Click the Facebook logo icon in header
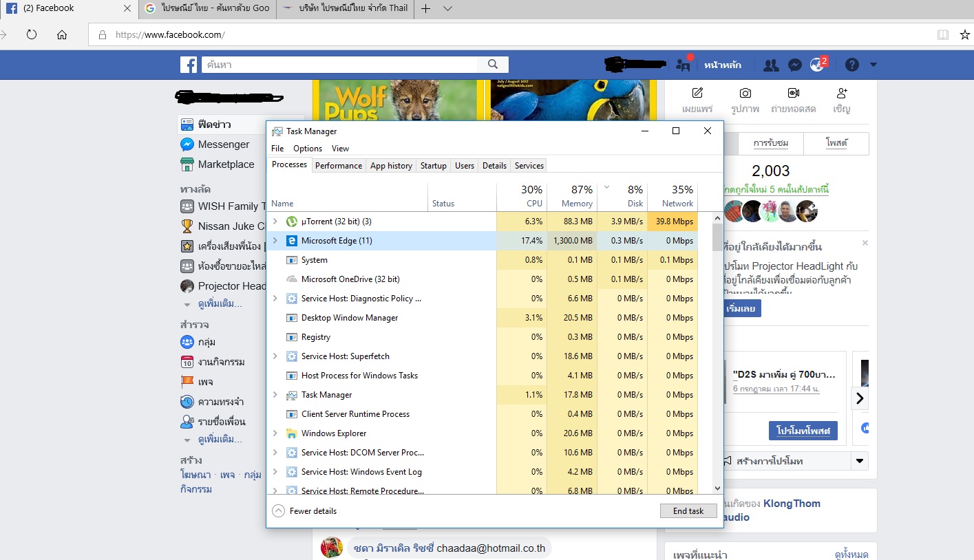The height and width of the screenshot is (560, 974). coord(189,65)
